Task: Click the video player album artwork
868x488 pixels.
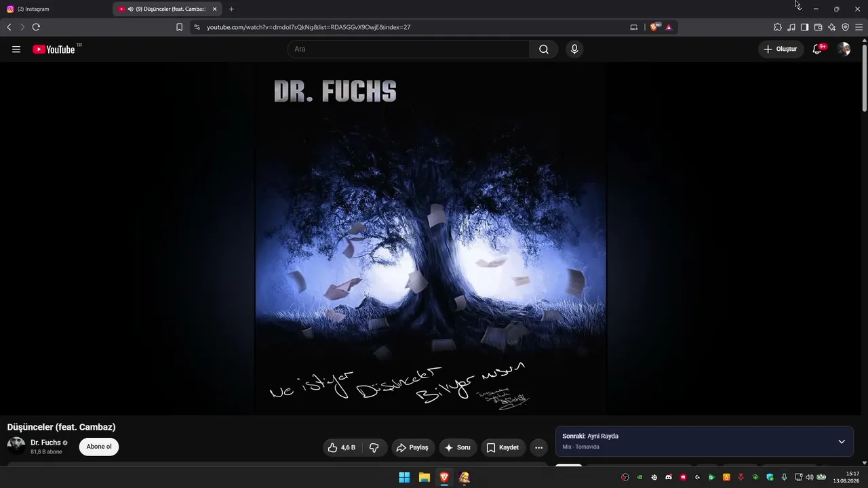Action: (431, 239)
